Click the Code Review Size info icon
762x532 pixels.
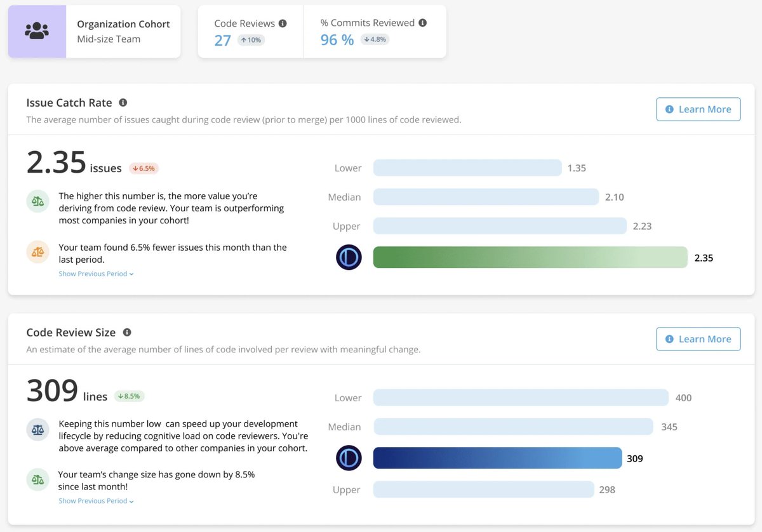click(x=127, y=332)
